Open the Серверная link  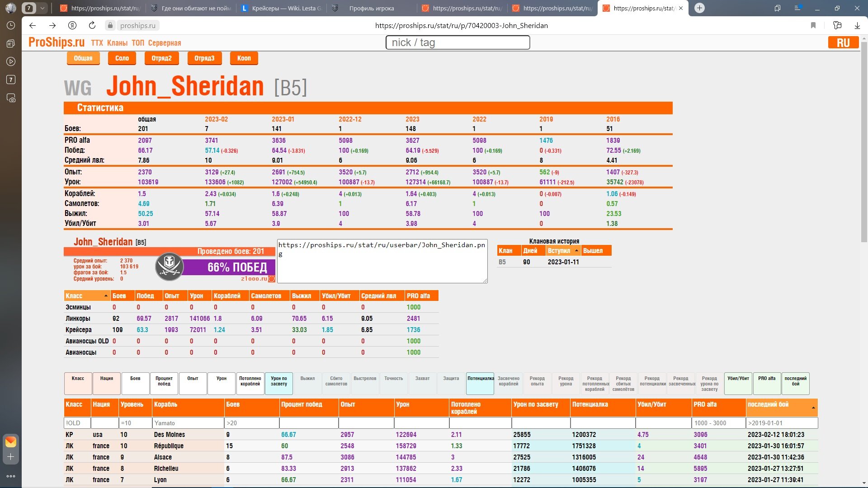(165, 43)
